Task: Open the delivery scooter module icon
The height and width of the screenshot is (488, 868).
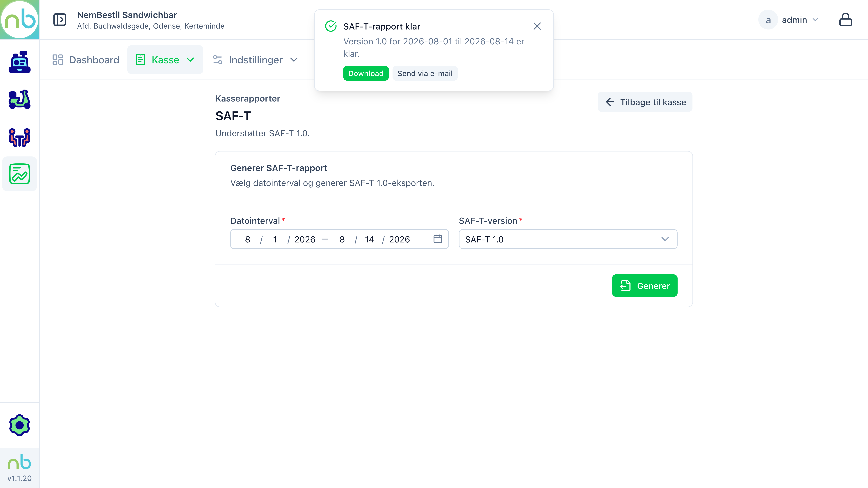Action: [20, 100]
